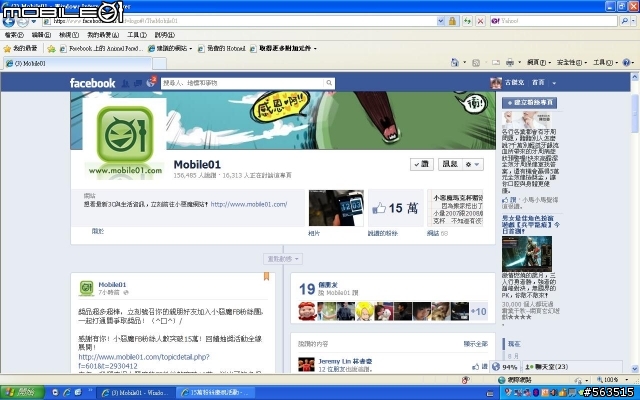The image size is (640, 400).
Task: Click the stop loading X icon
Action: (481, 21)
